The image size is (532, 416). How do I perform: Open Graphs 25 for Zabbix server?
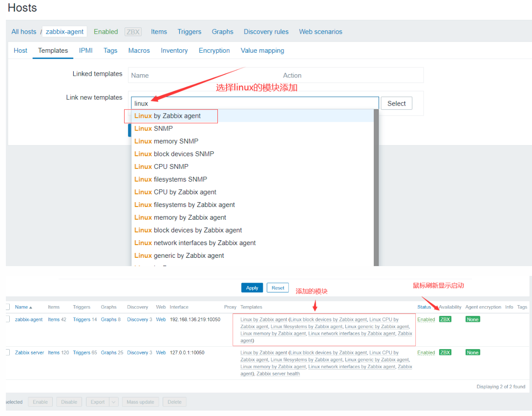(x=108, y=353)
